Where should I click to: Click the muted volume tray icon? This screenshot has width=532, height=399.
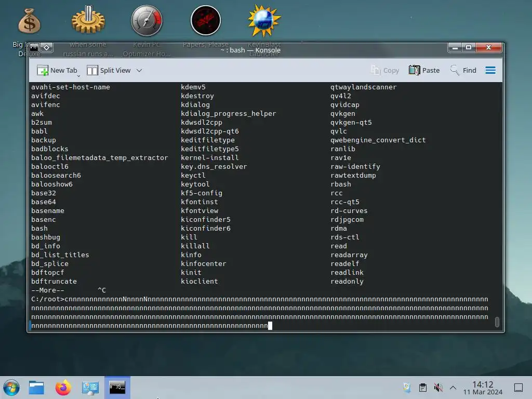pos(438,388)
